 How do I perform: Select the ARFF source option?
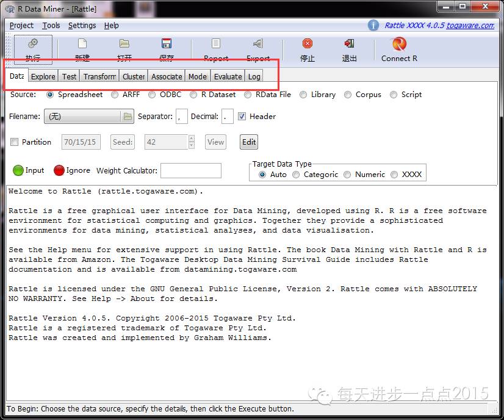(115, 95)
